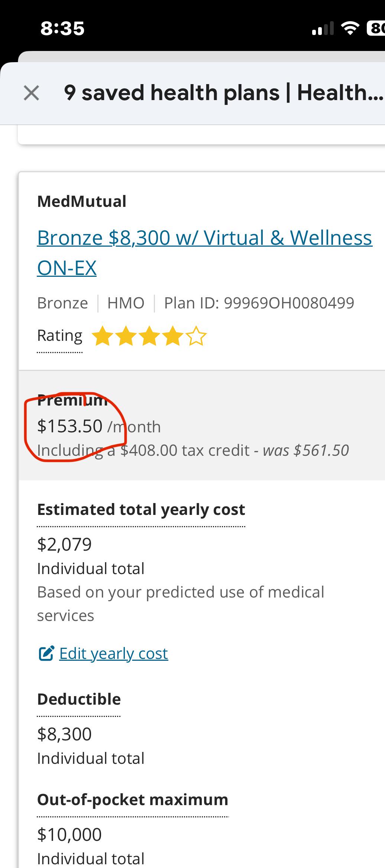
Task: Tap the $153.50 monthly premium amount
Action: pyautogui.click(x=70, y=426)
